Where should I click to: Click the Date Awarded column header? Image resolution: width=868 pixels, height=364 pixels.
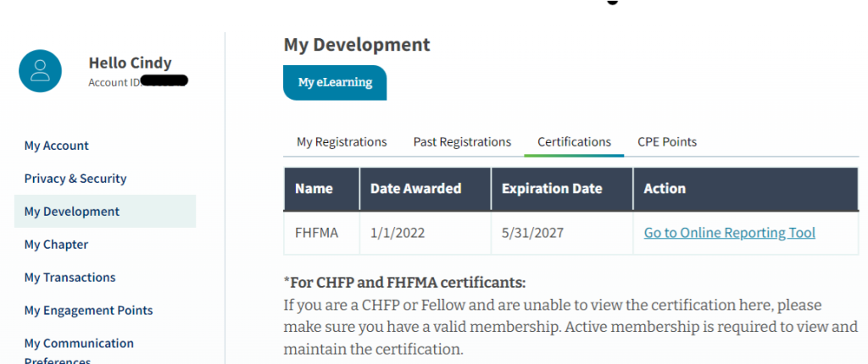[415, 189]
